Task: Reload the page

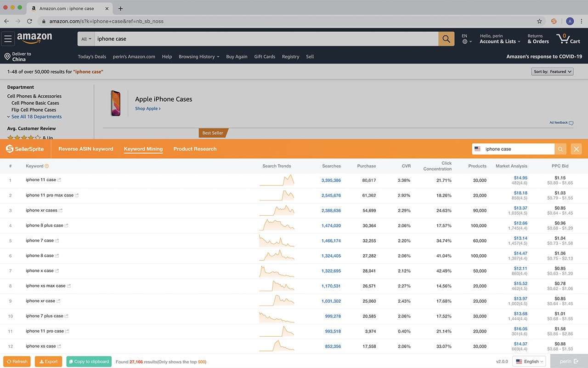Action: (x=29, y=21)
